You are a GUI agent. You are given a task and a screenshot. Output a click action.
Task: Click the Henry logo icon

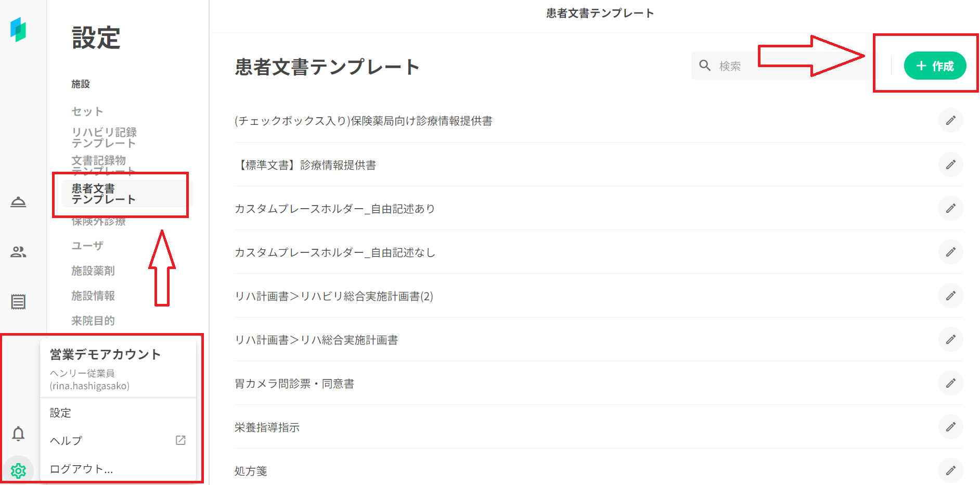[x=18, y=30]
